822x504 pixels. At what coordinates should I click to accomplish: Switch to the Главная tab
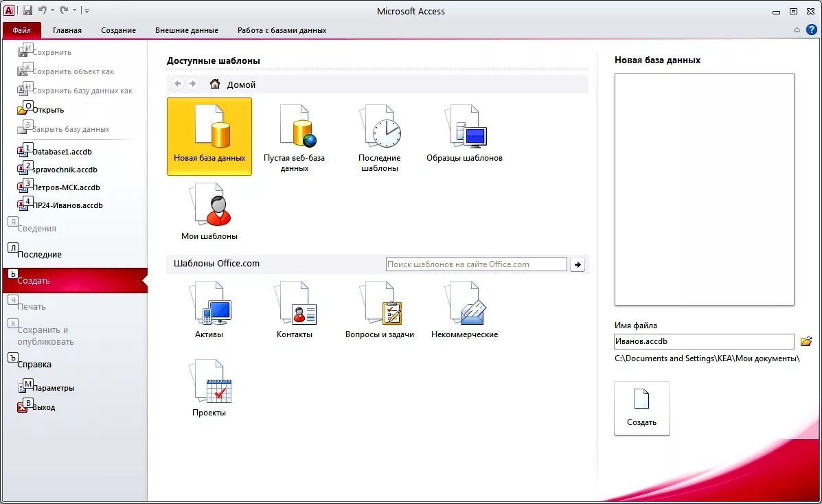67,30
